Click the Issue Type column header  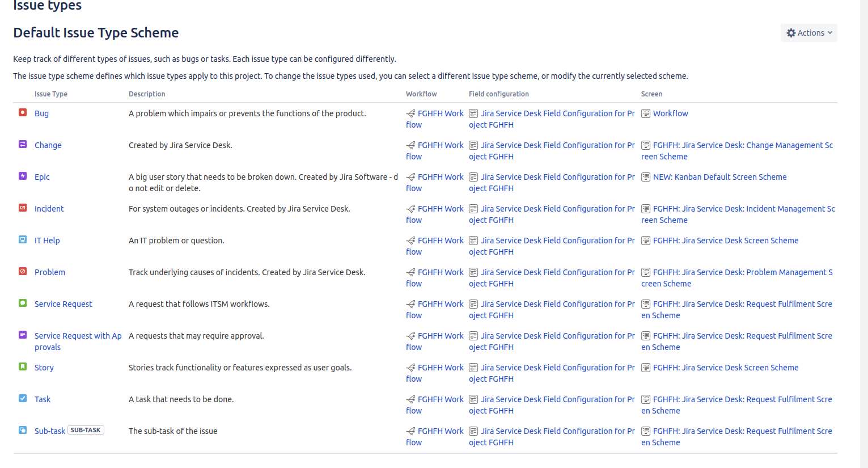pyautogui.click(x=51, y=94)
